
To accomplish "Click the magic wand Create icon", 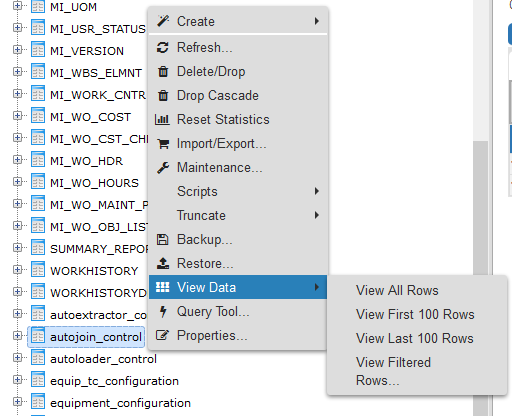I will click(163, 21).
